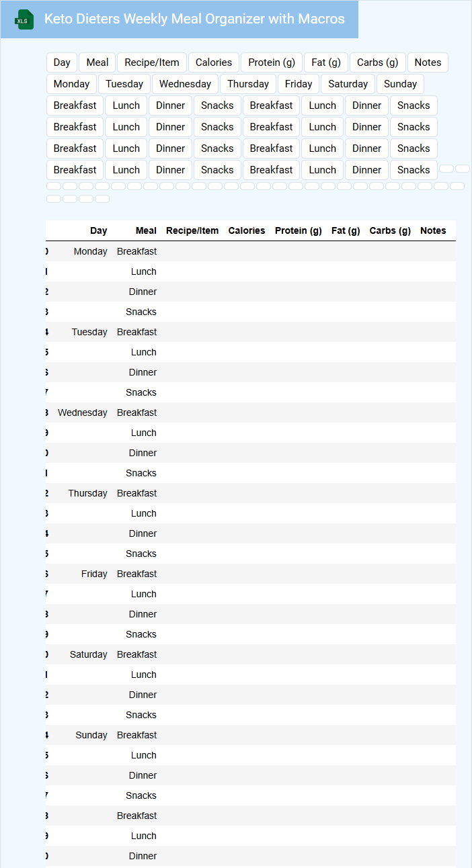Click Breakfast in the Saturday table row
Viewport: 472px width, 868px height.
[137, 654]
